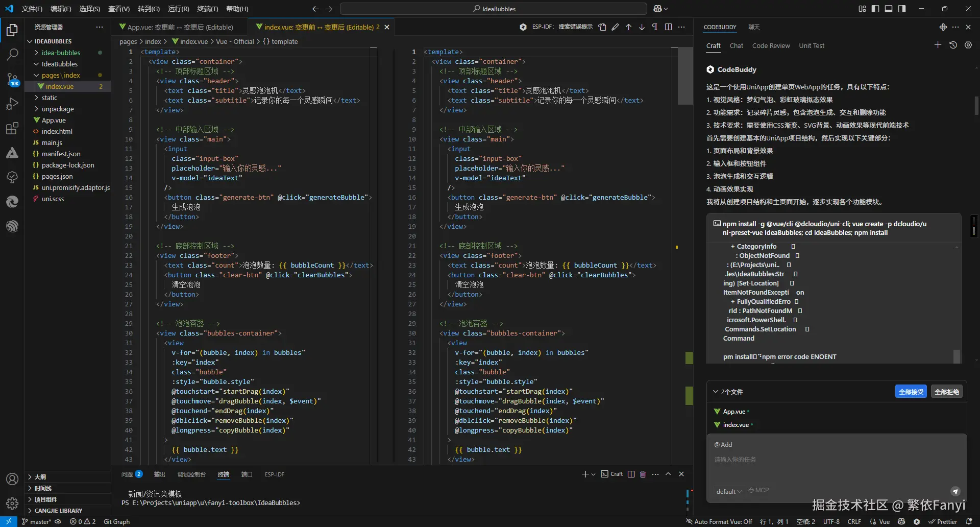
Task: Switch to the Code Review tab
Action: pyautogui.click(x=771, y=46)
